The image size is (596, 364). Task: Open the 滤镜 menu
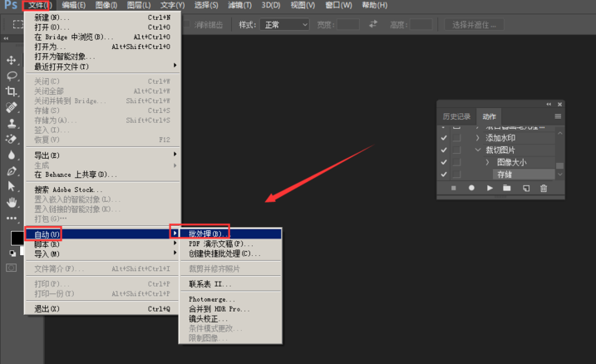(239, 5)
